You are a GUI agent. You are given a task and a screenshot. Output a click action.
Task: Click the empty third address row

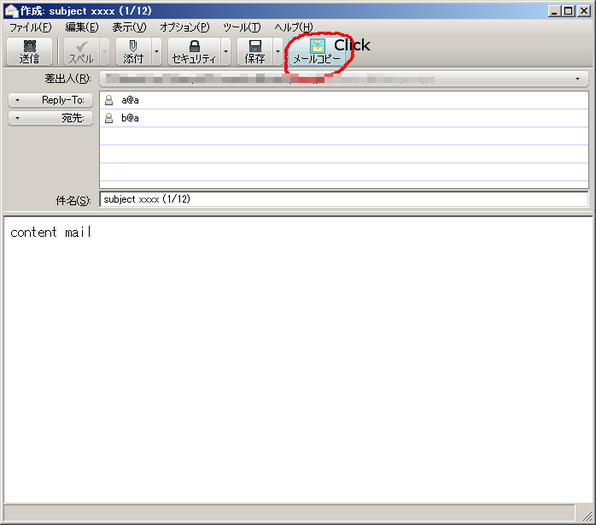(344, 136)
